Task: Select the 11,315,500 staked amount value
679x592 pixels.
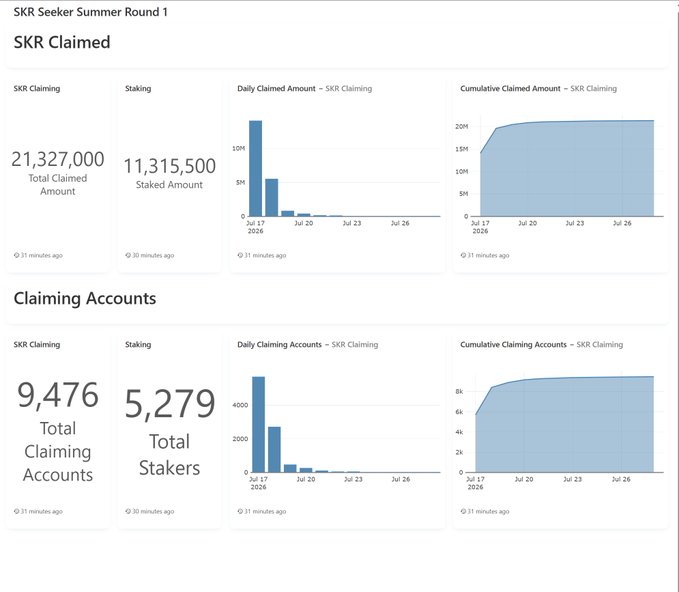Action: coord(169,166)
